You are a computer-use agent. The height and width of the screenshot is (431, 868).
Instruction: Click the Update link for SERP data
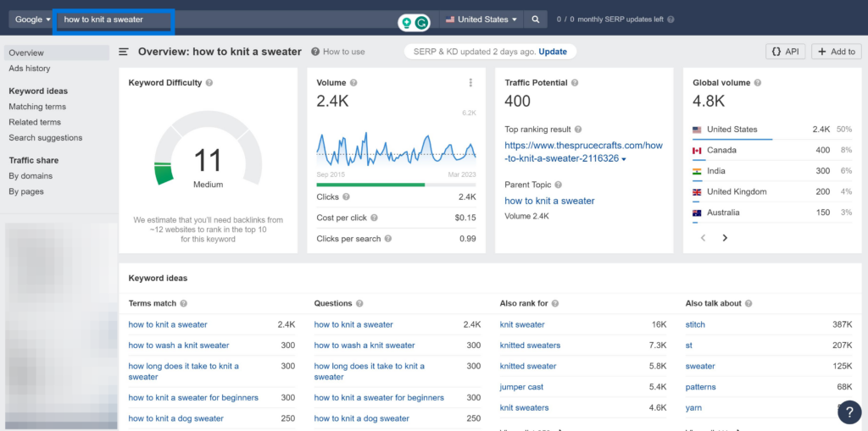(553, 52)
